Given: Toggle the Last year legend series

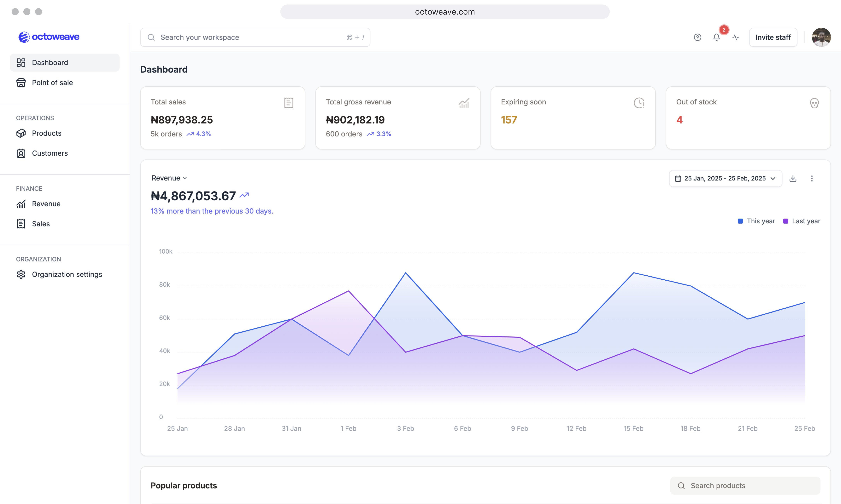Looking at the screenshot, I should pos(802,221).
